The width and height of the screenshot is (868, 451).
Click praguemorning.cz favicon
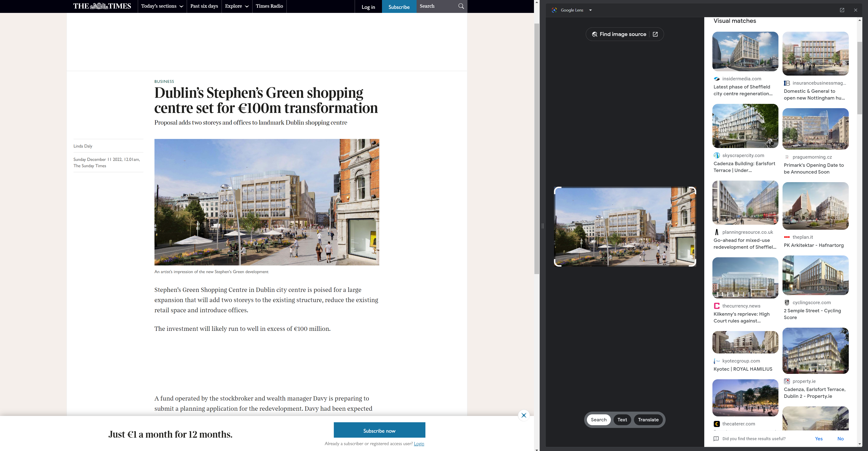click(x=787, y=157)
